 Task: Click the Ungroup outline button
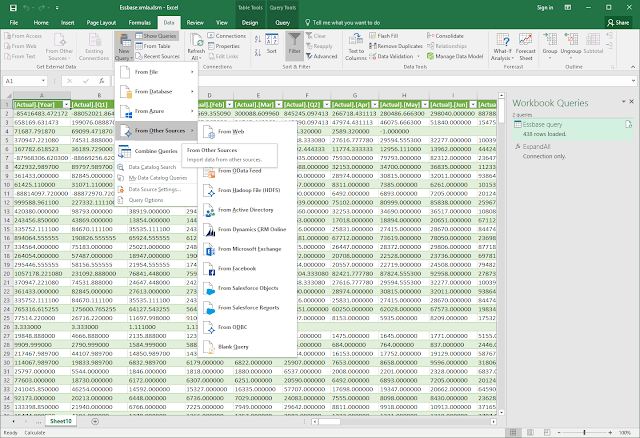coord(571,45)
